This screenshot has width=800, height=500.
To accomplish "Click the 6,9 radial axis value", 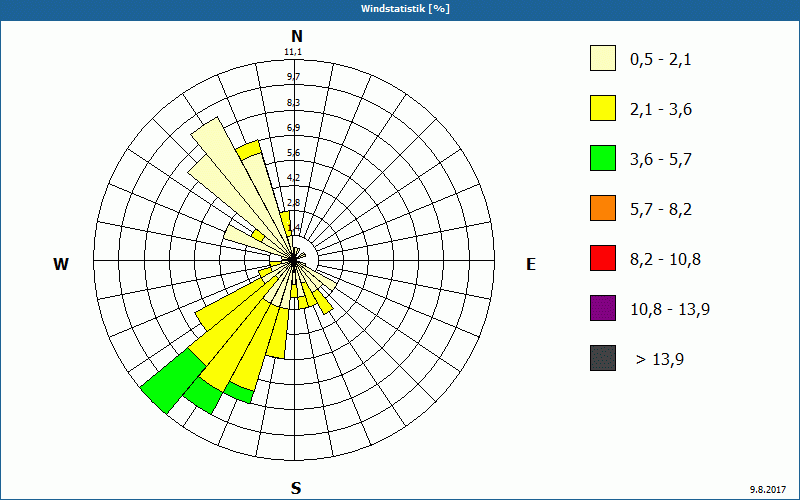I will coord(293,128).
